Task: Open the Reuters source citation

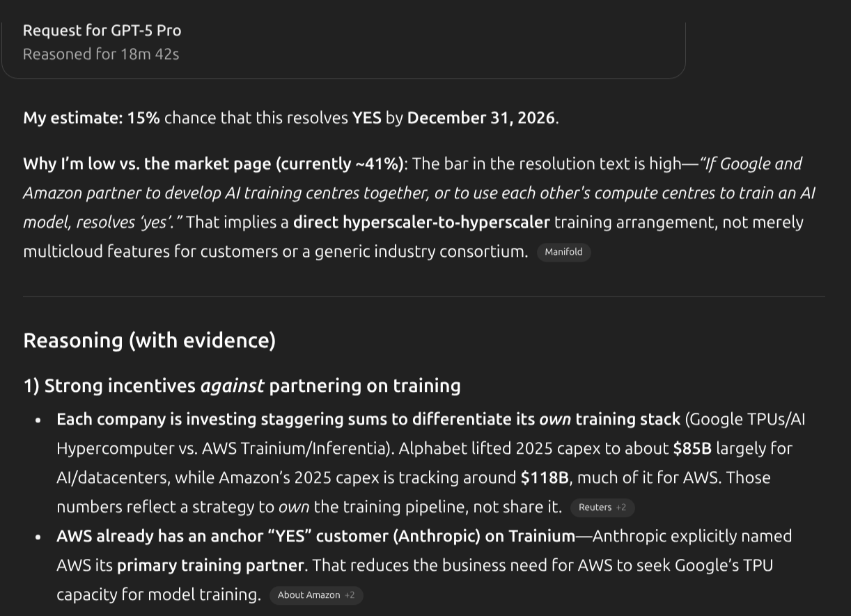Action: 595,507
